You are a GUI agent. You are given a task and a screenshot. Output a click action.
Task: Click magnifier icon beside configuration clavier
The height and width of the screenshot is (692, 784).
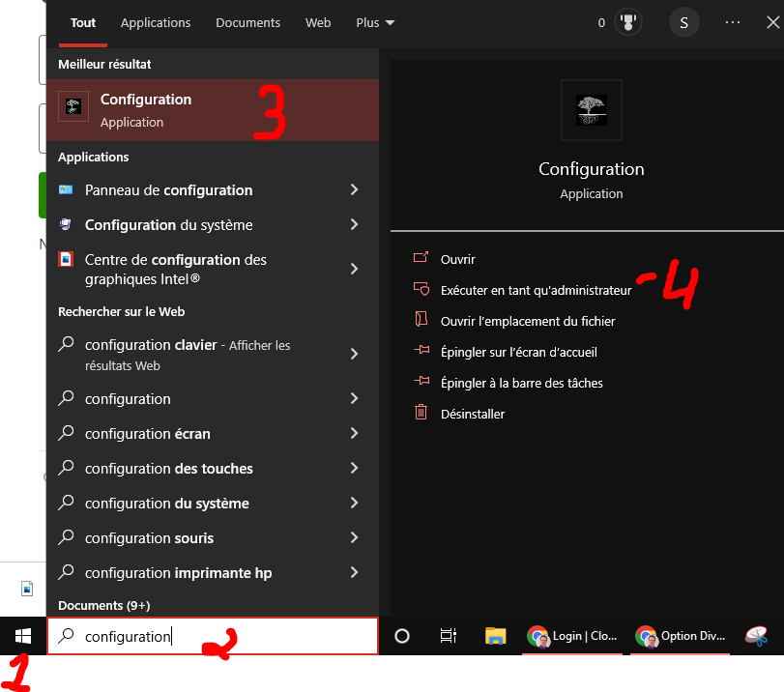coord(66,344)
